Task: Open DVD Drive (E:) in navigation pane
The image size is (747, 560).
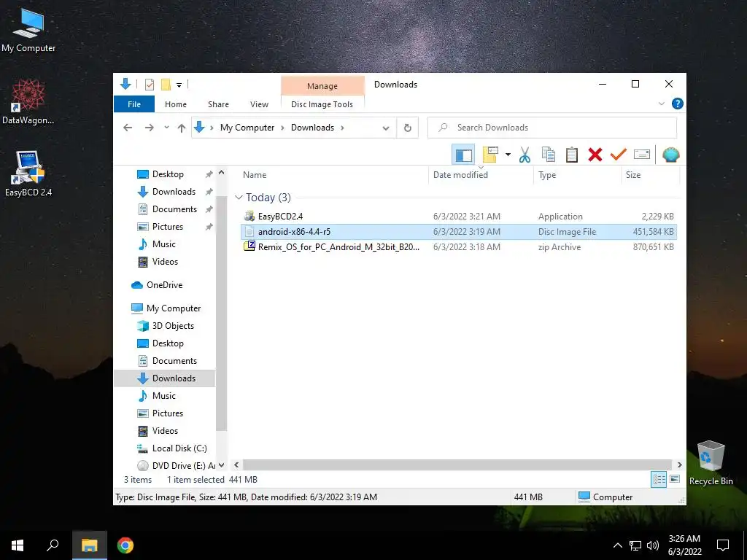Action: click(x=183, y=466)
